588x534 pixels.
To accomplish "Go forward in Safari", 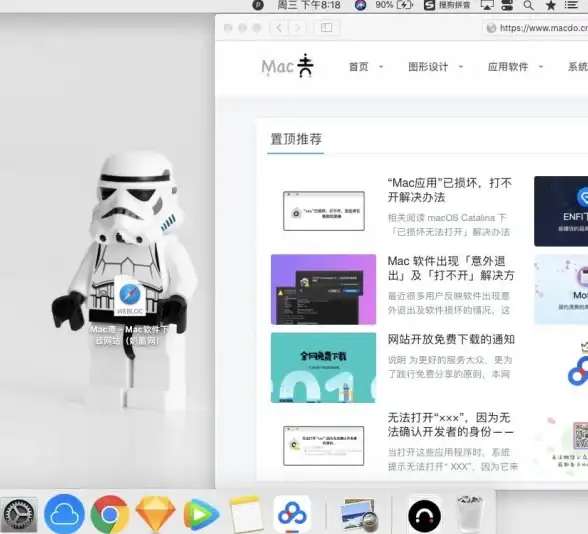I will pyautogui.click(x=297, y=28).
